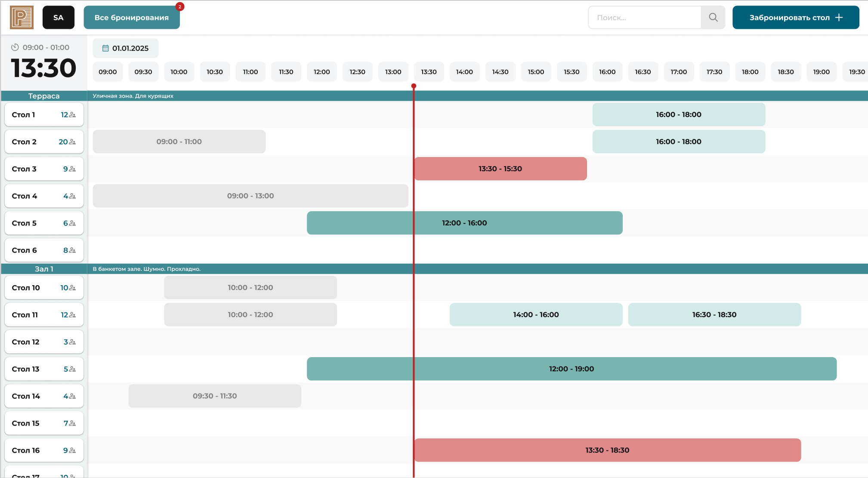The width and height of the screenshot is (868, 478).
Task: Open long booking 12:00 - 19:00
Action: 571,369
